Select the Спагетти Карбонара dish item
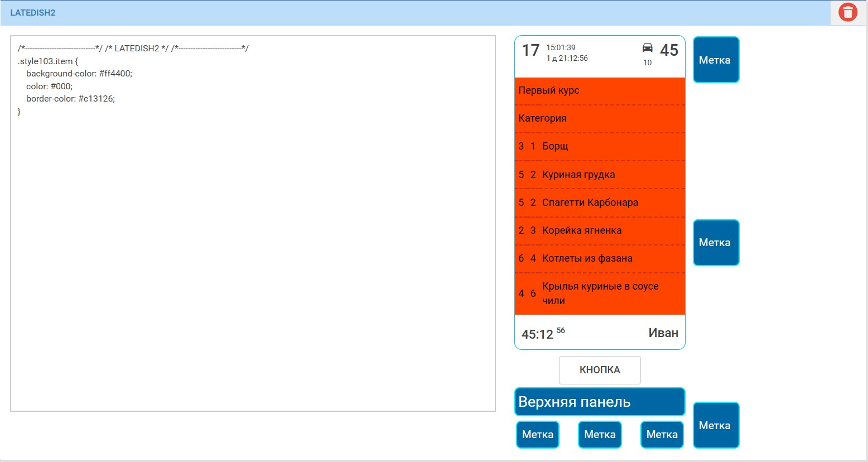The width and height of the screenshot is (868, 462). [599, 203]
